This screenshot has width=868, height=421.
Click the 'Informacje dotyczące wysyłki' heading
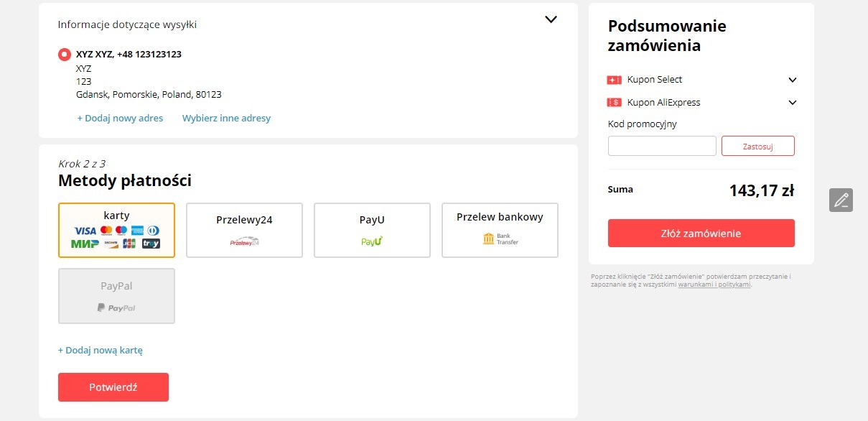click(x=127, y=24)
